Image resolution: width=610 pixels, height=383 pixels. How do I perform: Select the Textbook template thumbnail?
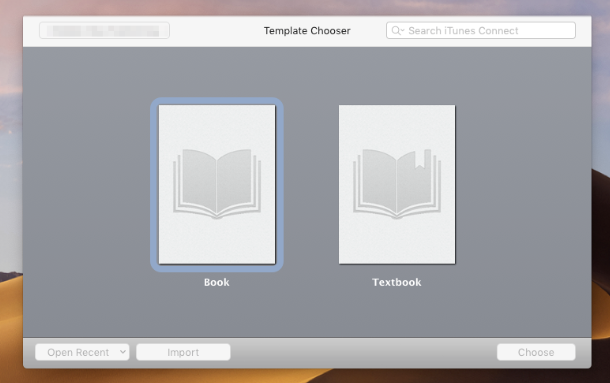397,184
